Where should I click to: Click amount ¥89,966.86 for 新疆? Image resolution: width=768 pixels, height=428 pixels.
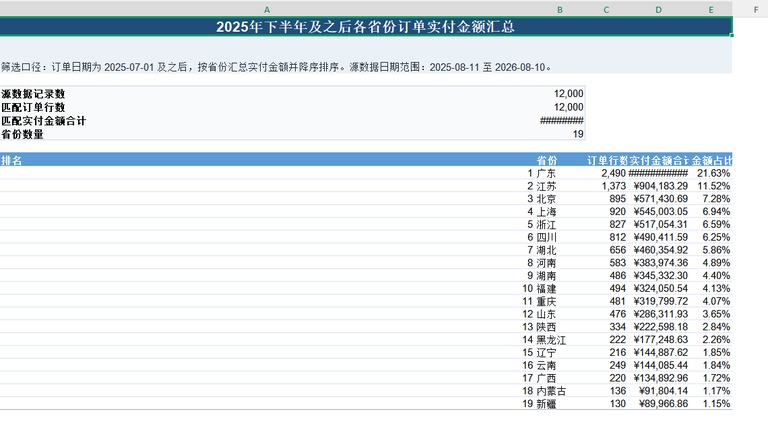tap(658, 404)
